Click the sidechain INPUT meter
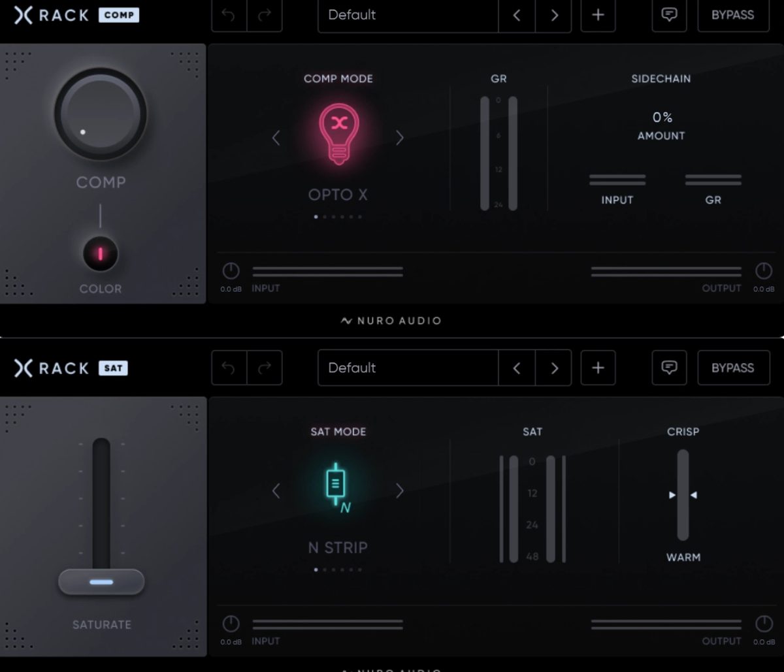 click(617, 180)
